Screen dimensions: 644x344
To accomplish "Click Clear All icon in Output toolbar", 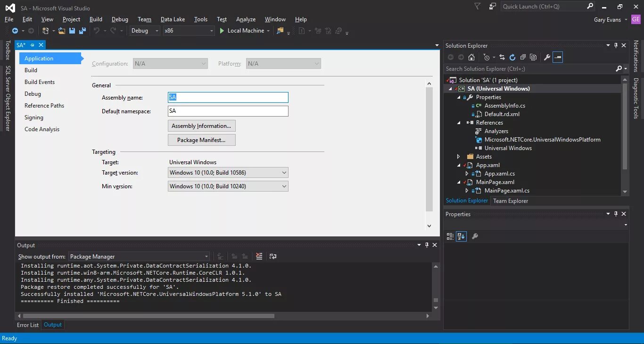I will pyautogui.click(x=259, y=256).
